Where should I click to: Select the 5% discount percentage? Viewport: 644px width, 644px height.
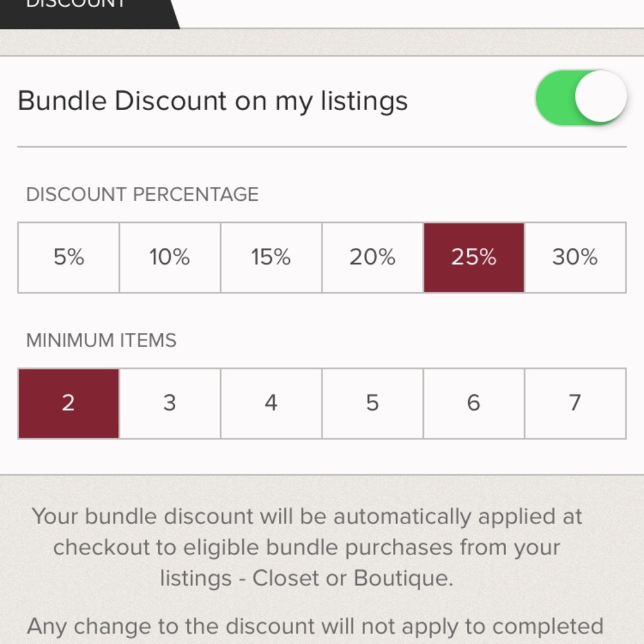coord(68,256)
